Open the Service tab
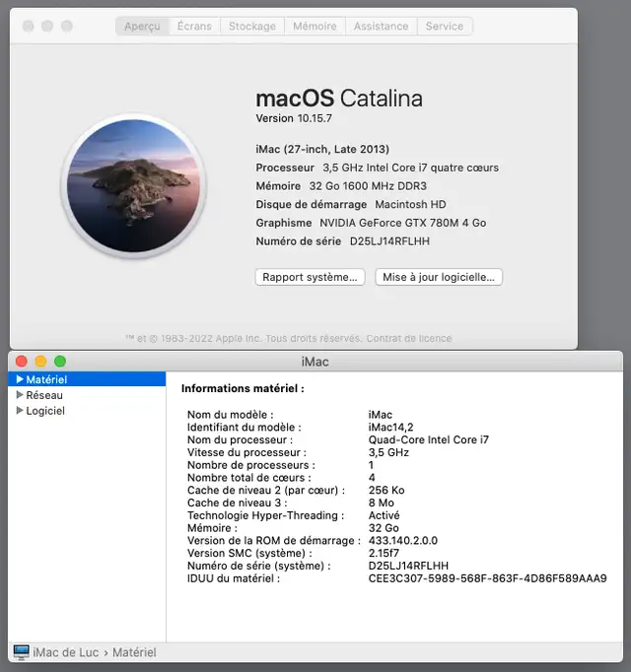 point(445,27)
